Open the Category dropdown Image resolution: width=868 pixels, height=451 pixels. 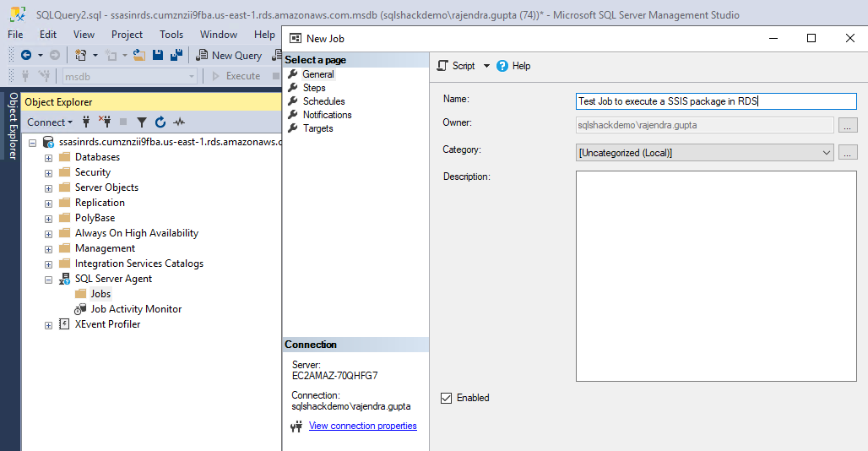[826, 153]
